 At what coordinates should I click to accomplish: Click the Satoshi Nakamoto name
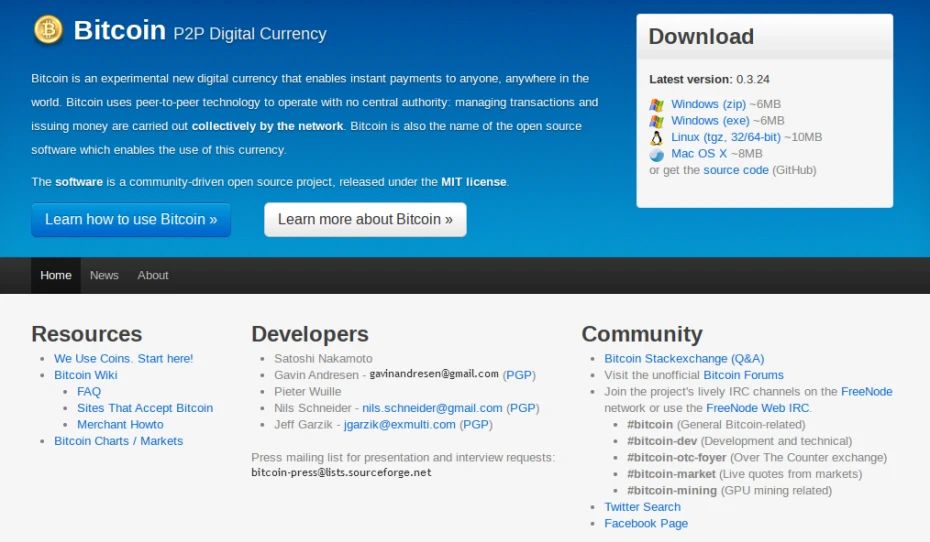pyautogui.click(x=323, y=358)
